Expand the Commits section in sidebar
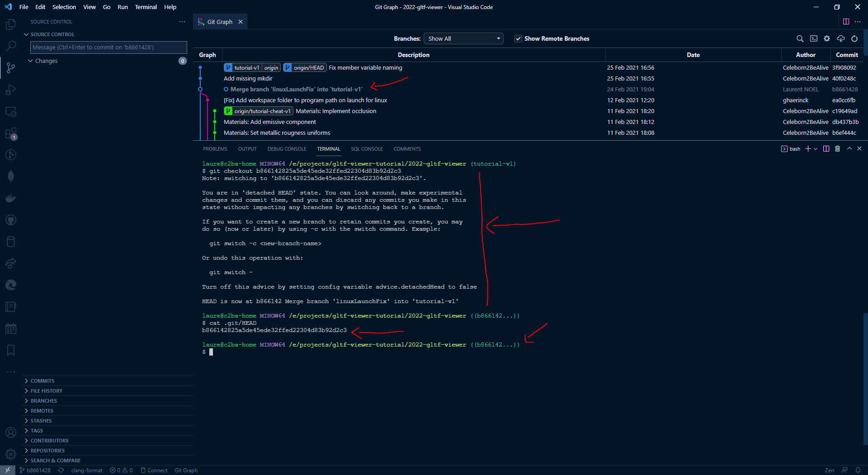This screenshot has width=868, height=475. (42, 381)
